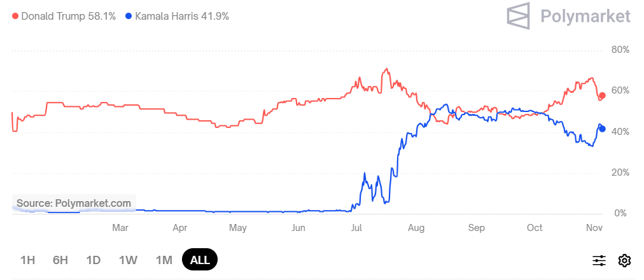The image size is (644, 280).
Task: Click Donald Trump's red legend dot
Action: point(15,16)
